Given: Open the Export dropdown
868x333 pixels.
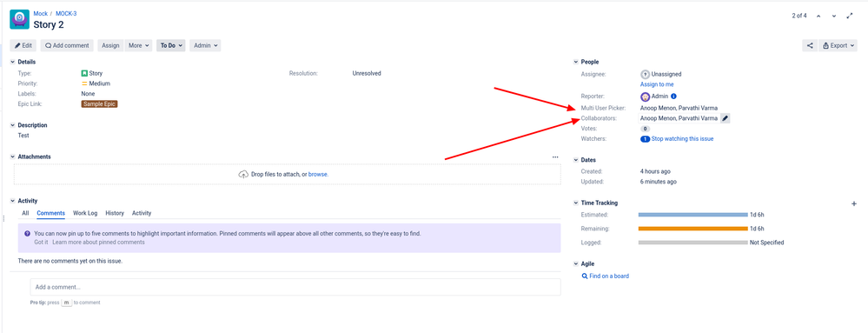Looking at the screenshot, I should tap(838, 45).
